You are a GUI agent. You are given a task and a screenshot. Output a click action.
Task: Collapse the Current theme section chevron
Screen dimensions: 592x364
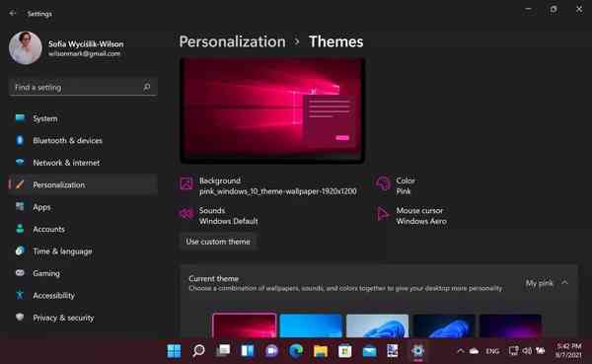(564, 282)
